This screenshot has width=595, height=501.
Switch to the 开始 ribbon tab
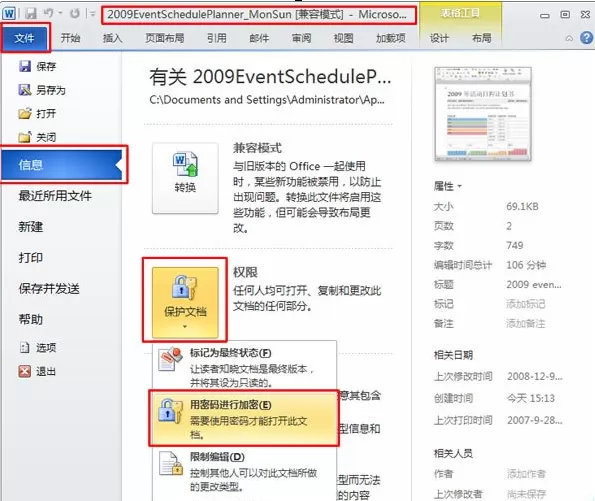click(x=71, y=38)
